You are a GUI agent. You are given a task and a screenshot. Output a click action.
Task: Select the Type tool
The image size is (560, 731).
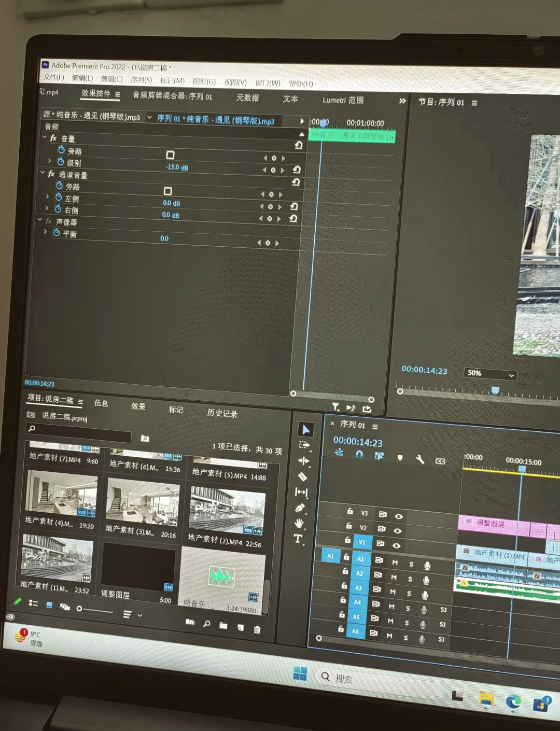pyautogui.click(x=298, y=539)
